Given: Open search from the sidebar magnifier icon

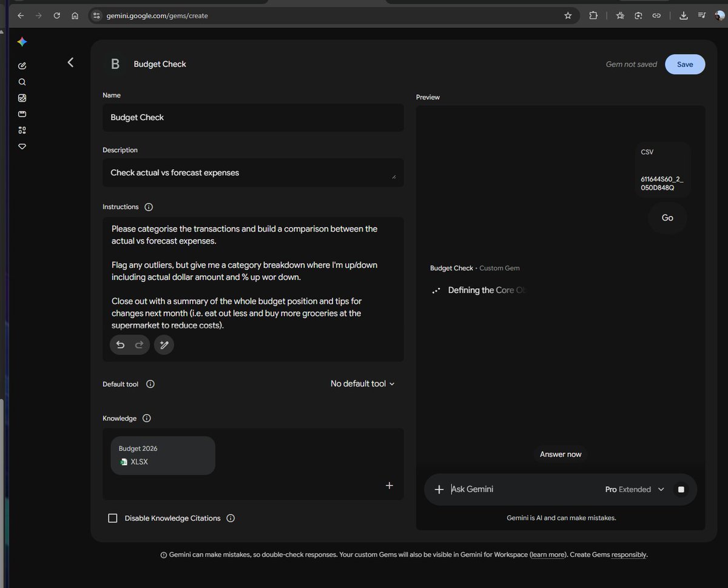Looking at the screenshot, I should tap(22, 82).
